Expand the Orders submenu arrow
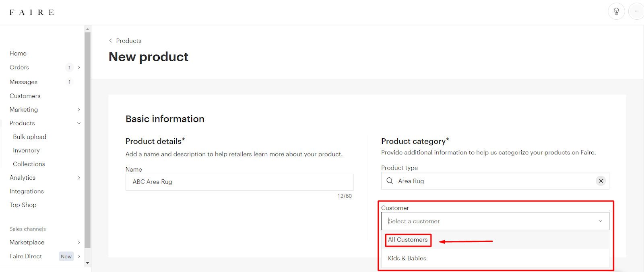Viewport: 644px width, 272px height. click(x=79, y=68)
